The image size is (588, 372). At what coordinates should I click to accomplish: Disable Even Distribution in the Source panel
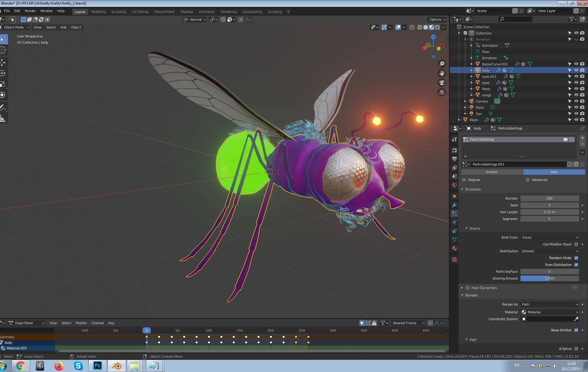(x=576, y=264)
